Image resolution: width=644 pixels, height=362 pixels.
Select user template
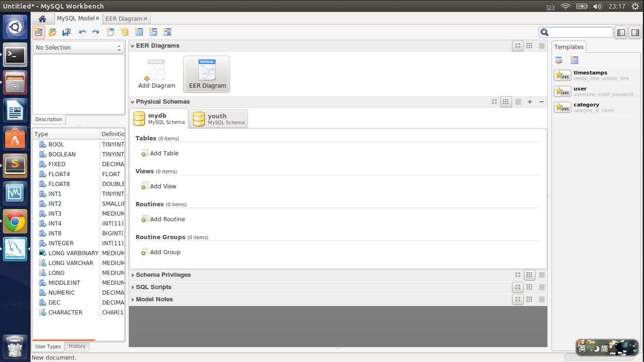(596, 91)
